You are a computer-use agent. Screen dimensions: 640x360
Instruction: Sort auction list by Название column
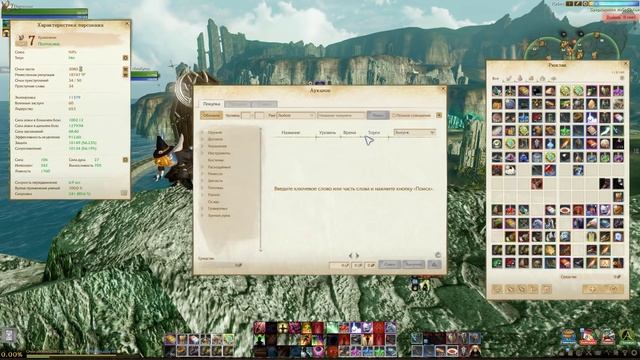(x=291, y=133)
